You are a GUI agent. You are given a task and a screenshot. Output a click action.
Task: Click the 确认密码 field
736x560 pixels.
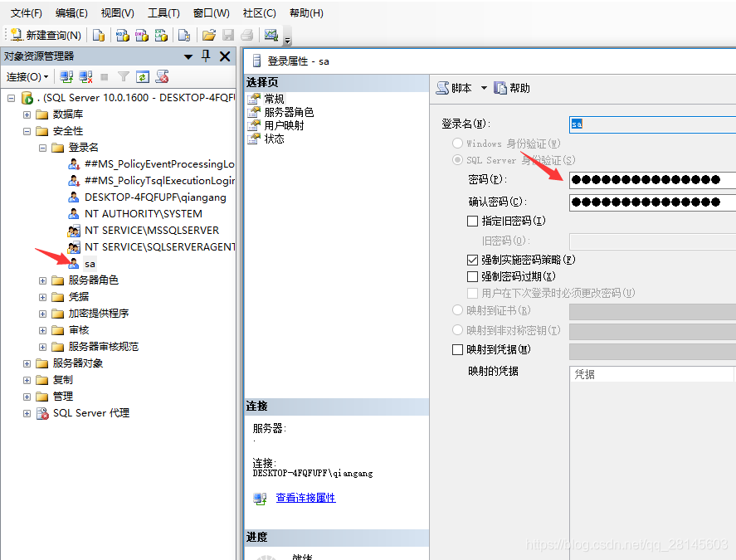[652, 202]
